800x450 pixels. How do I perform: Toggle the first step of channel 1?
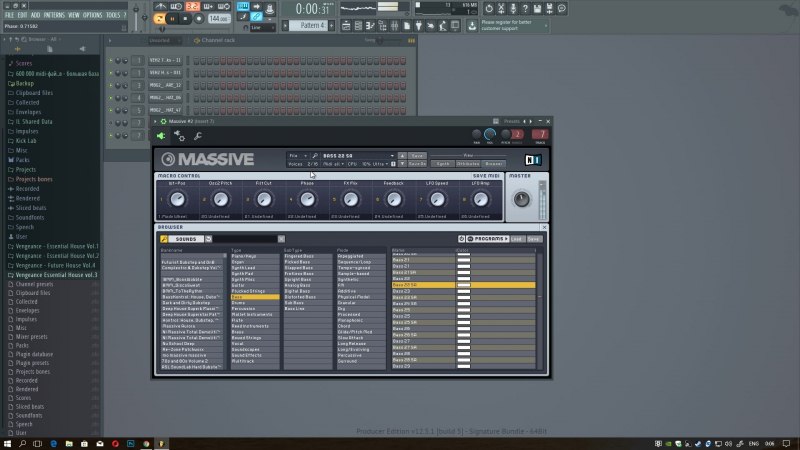click(196, 61)
